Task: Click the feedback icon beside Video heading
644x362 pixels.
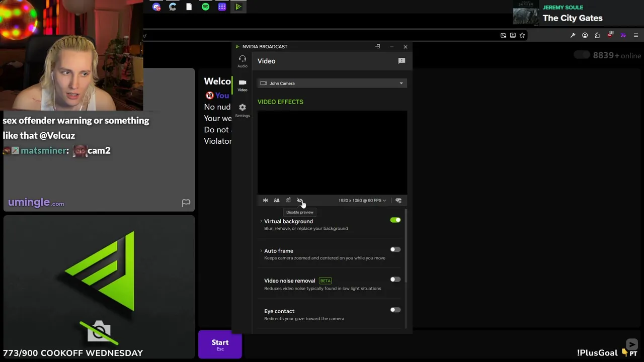Action: (x=401, y=61)
